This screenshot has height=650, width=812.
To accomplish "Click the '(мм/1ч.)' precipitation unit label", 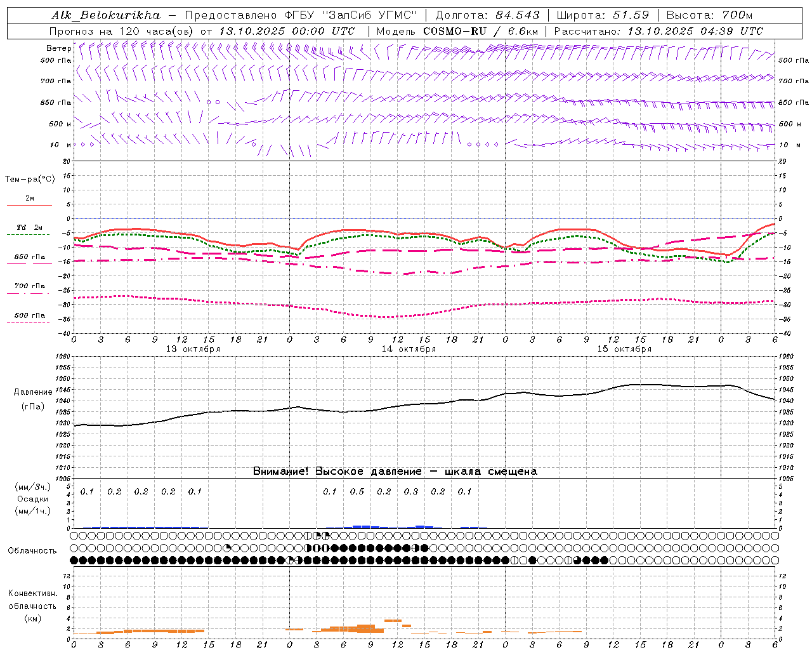I will 33,511.
